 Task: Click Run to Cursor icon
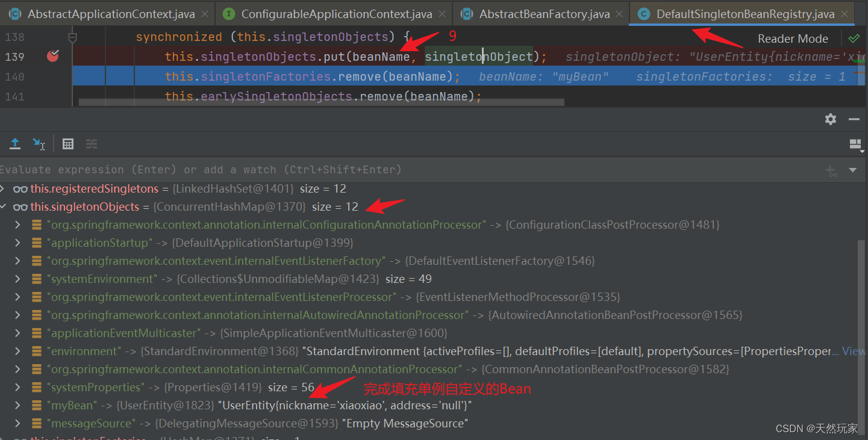(x=39, y=143)
